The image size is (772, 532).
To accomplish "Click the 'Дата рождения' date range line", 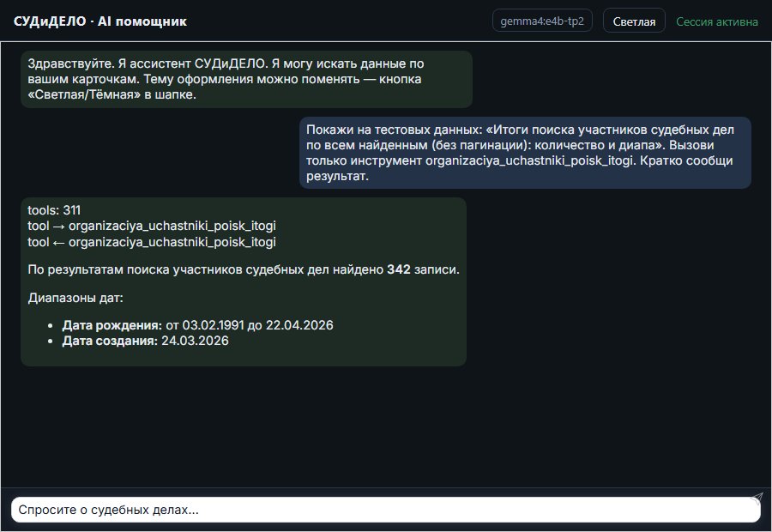I will tap(197, 325).
